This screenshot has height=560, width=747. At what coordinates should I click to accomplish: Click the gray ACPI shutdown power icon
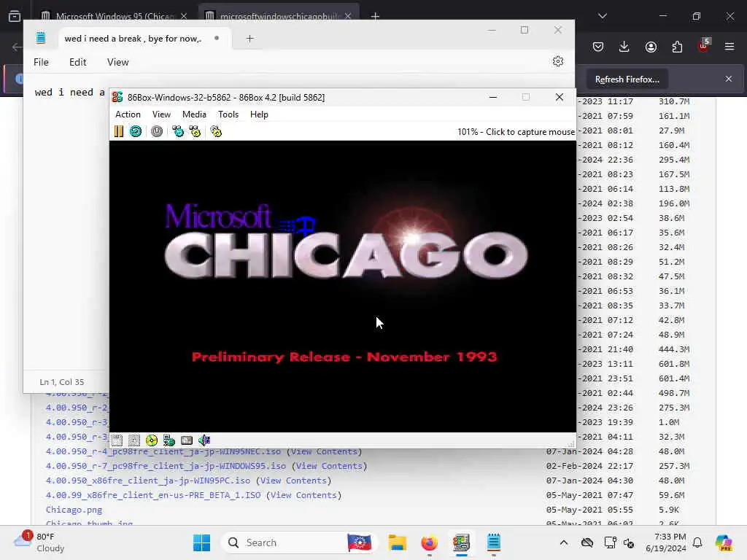157,131
